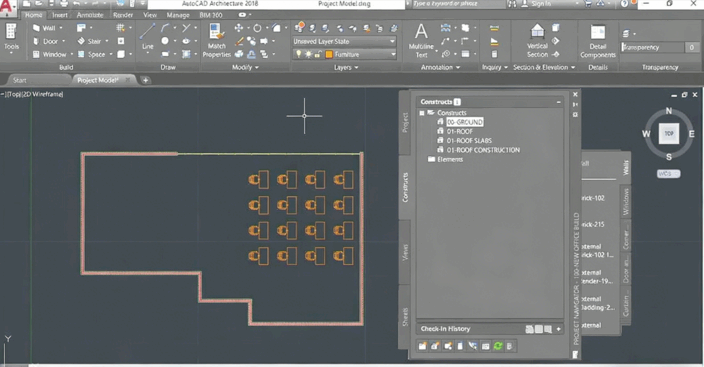Toggle the WCS coordinate system button
704x367 pixels.
coord(668,174)
